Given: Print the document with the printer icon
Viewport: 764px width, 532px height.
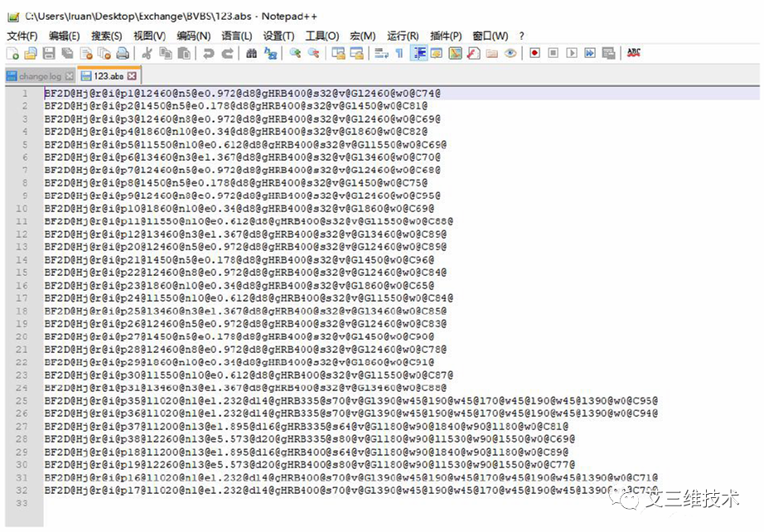Looking at the screenshot, I should (x=123, y=53).
